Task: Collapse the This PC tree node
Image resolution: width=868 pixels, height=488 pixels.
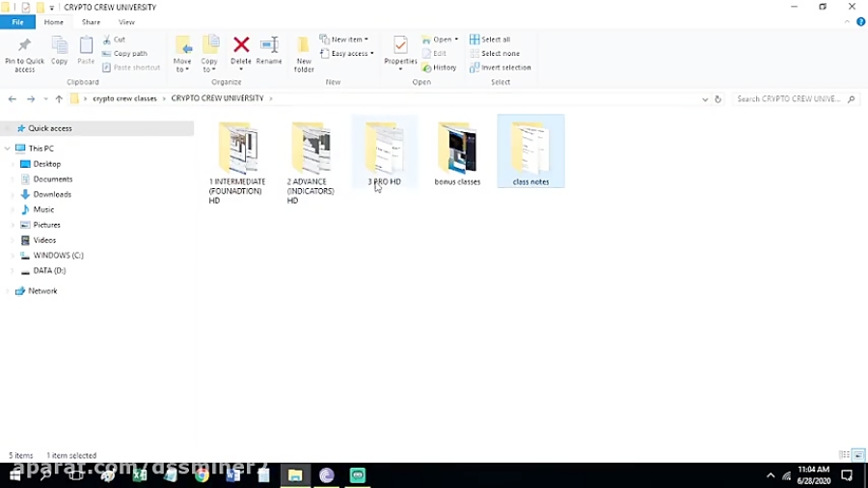Action: click(7, 149)
